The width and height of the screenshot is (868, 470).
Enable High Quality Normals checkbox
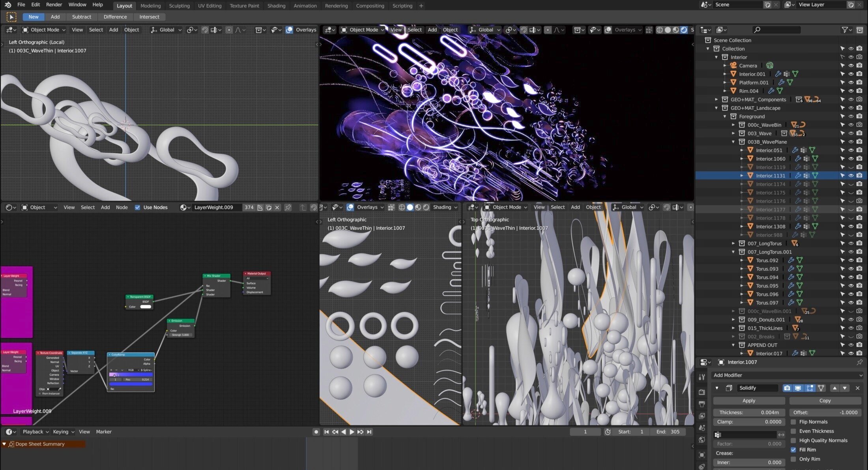tap(793, 440)
